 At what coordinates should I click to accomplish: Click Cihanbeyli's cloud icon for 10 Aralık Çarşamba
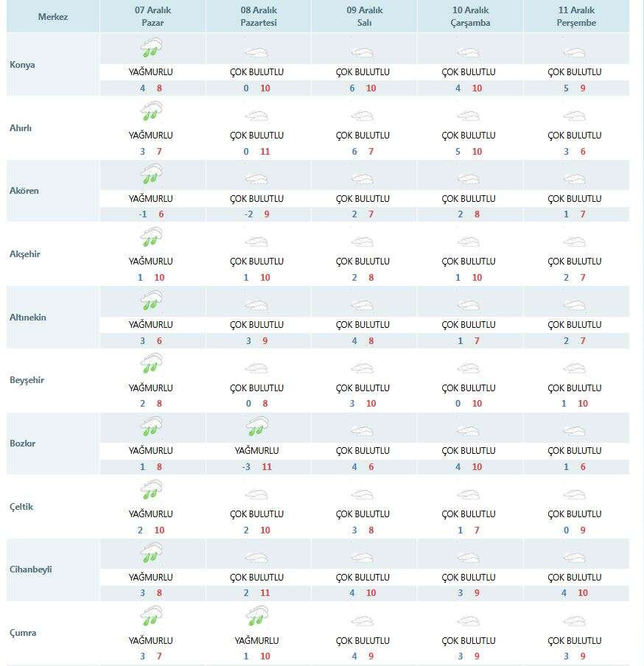[x=469, y=558]
